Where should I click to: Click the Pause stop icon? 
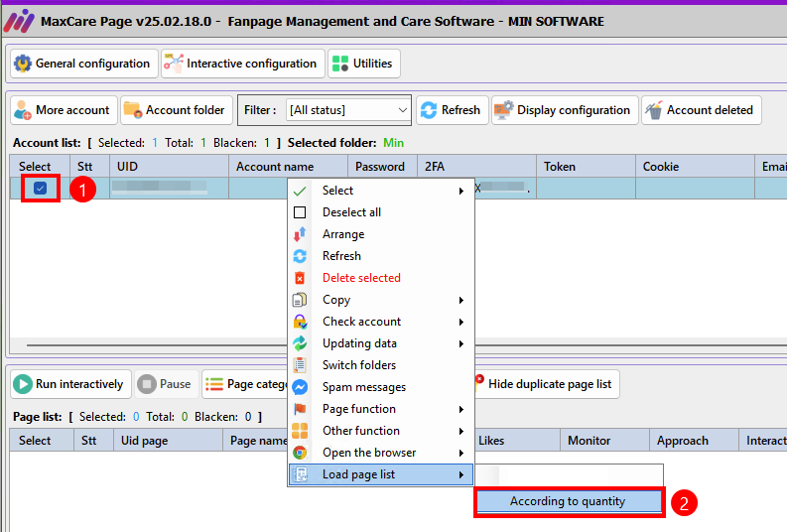(147, 384)
